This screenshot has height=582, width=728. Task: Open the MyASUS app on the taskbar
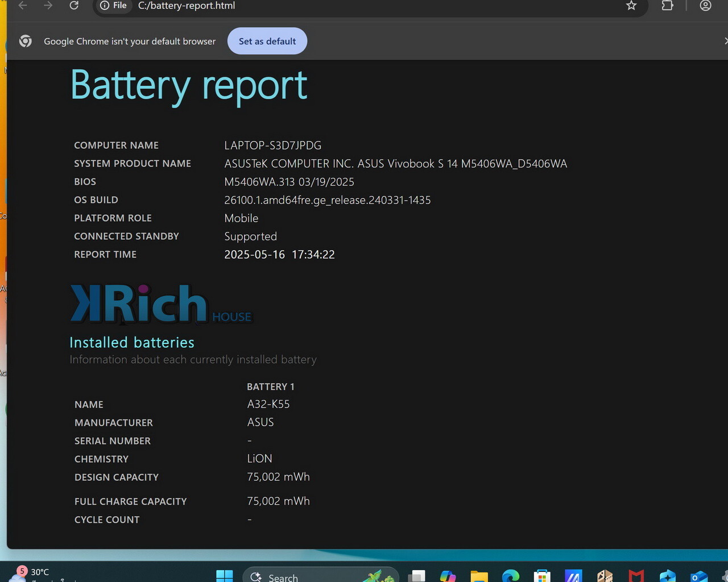coord(573,576)
